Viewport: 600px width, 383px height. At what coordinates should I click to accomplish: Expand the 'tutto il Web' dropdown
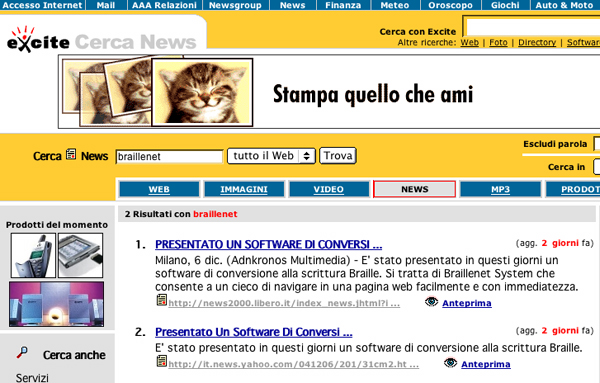tap(271, 156)
